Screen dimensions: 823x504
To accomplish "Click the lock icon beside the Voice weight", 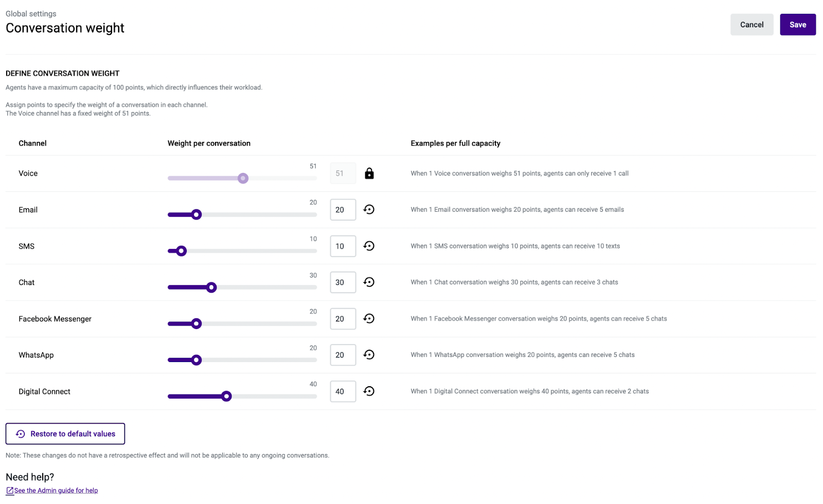I will pyautogui.click(x=369, y=173).
